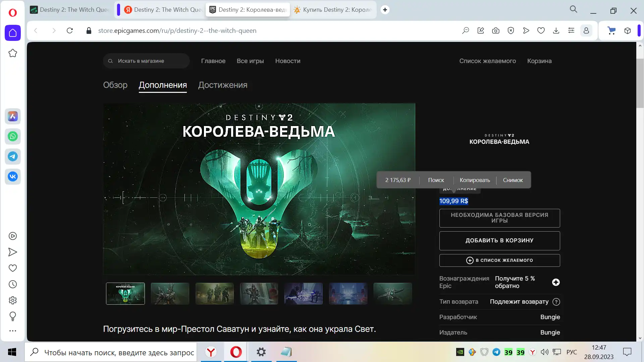Click НЕОБХОДИМА БАЗОВАЯ ВЕРСИЯ ИГРЫ button
Viewport: 644px width, 362px height.
pyautogui.click(x=499, y=218)
